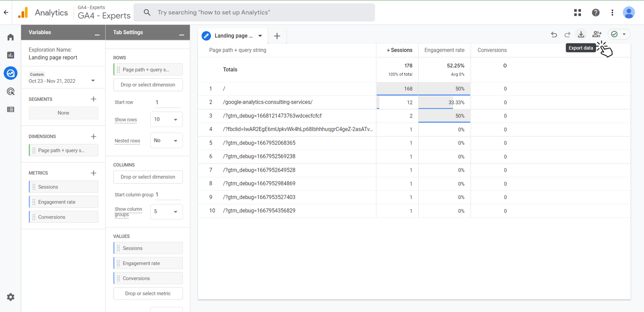Open Advertising icon in left sidebar
The image size is (644, 312).
click(10, 92)
